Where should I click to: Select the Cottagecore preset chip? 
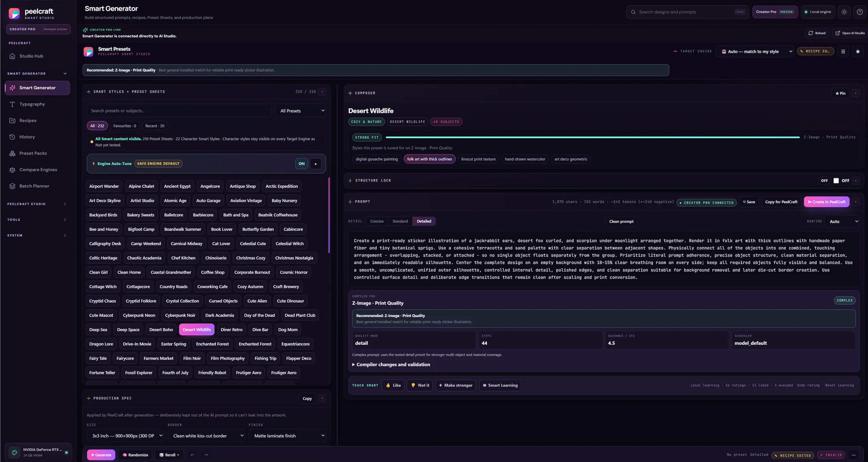click(138, 287)
